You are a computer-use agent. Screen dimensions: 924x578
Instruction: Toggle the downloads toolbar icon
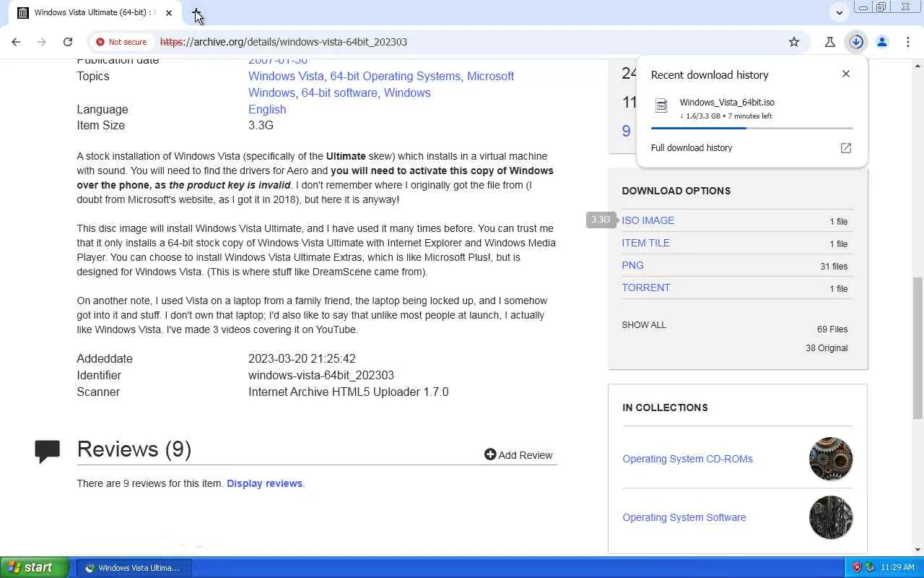[x=856, y=42]
